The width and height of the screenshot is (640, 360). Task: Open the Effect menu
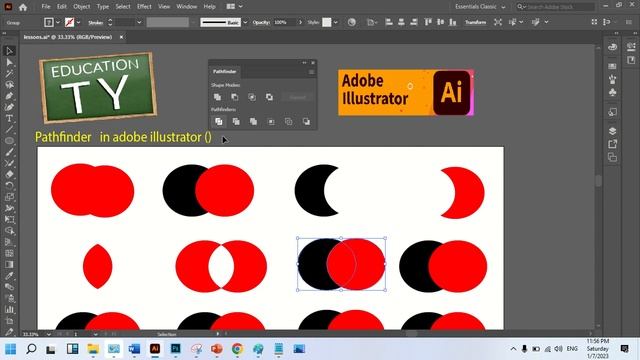click(x=144, y=7)
